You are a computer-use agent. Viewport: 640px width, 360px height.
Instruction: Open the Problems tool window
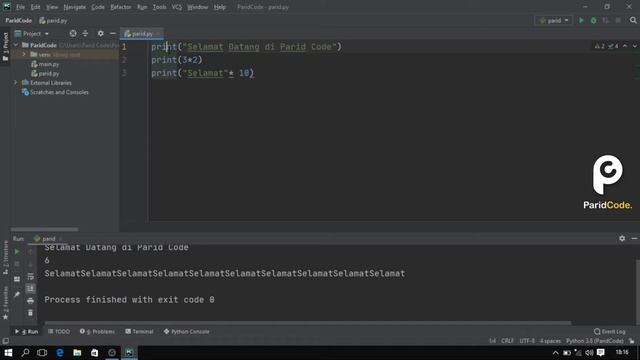pyautogui.click(x=97, y=331)
